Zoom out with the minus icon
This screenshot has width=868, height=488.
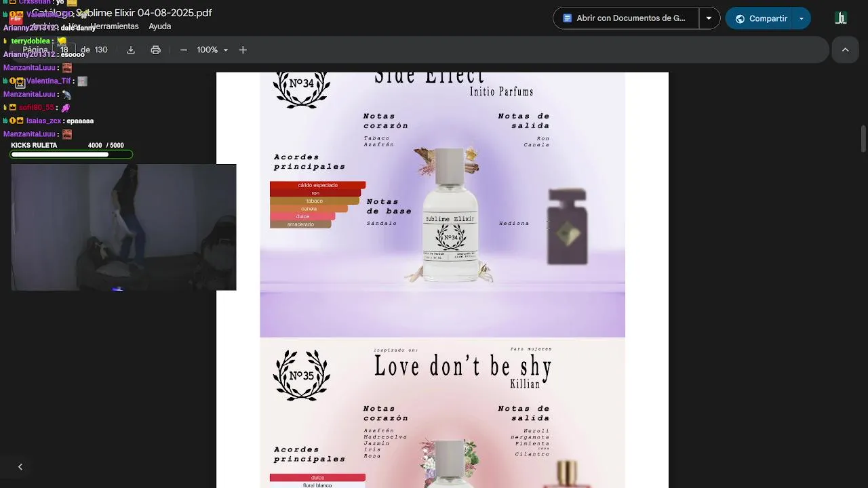pyautogui.click(x=183, y=50)
